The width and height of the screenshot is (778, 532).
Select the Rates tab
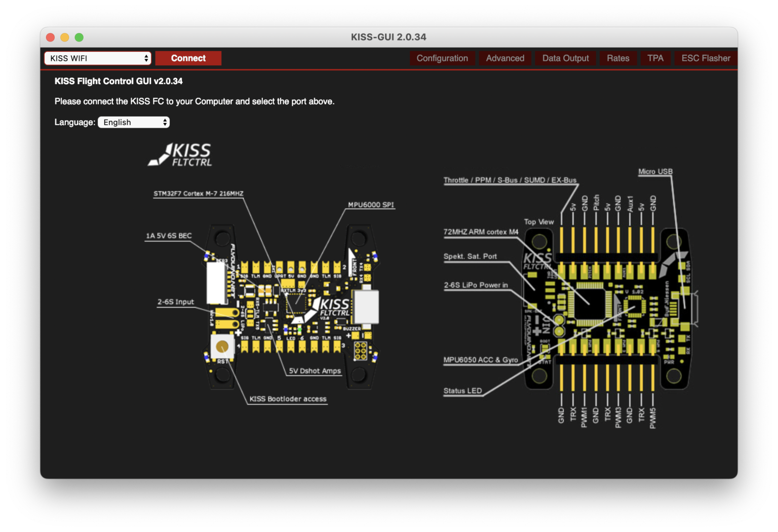click(618, 58)
